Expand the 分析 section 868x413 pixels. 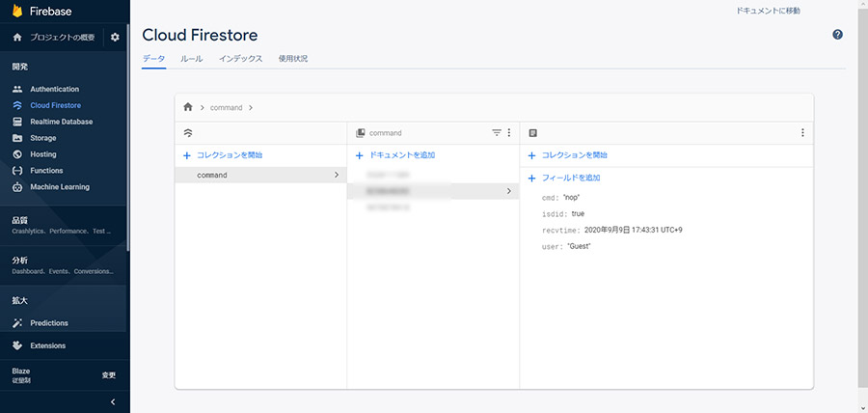click(x=63, y=265)
